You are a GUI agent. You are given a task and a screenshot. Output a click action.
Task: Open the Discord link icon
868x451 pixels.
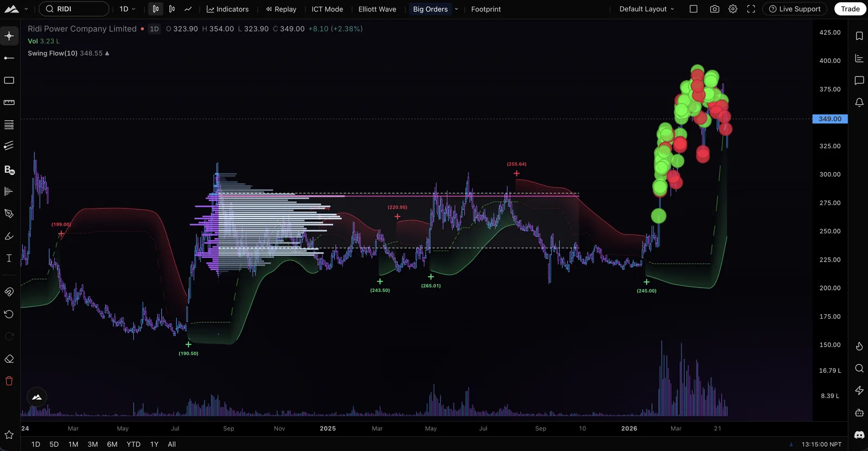[859, 435]
